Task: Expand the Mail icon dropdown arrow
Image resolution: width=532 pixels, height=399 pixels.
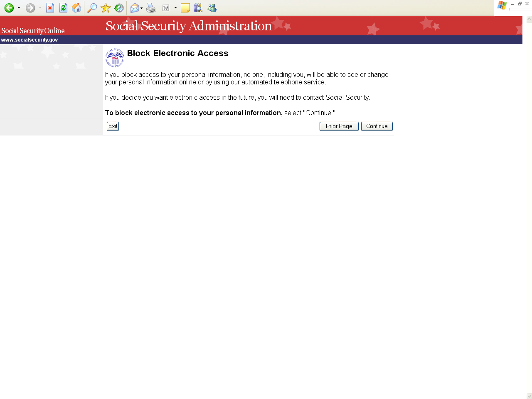Action: [142, 8]
